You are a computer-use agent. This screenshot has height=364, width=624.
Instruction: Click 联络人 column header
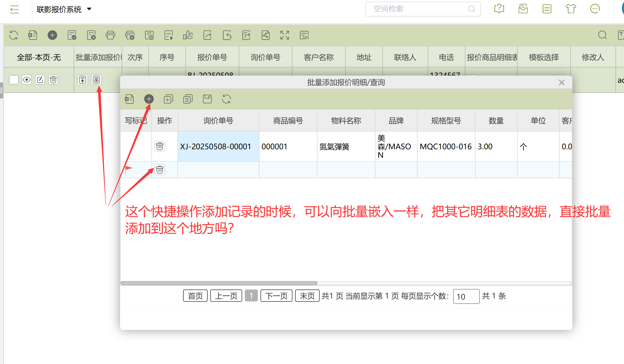[x=405, y=57]
